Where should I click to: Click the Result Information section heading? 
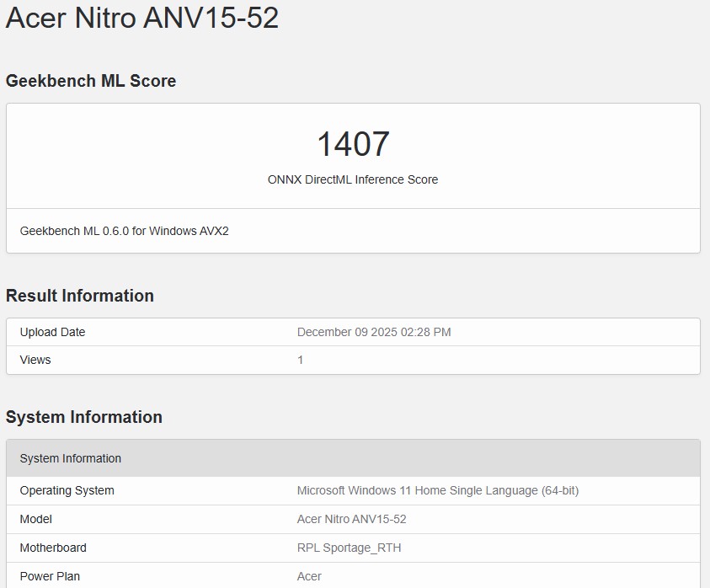coord(80,296)
